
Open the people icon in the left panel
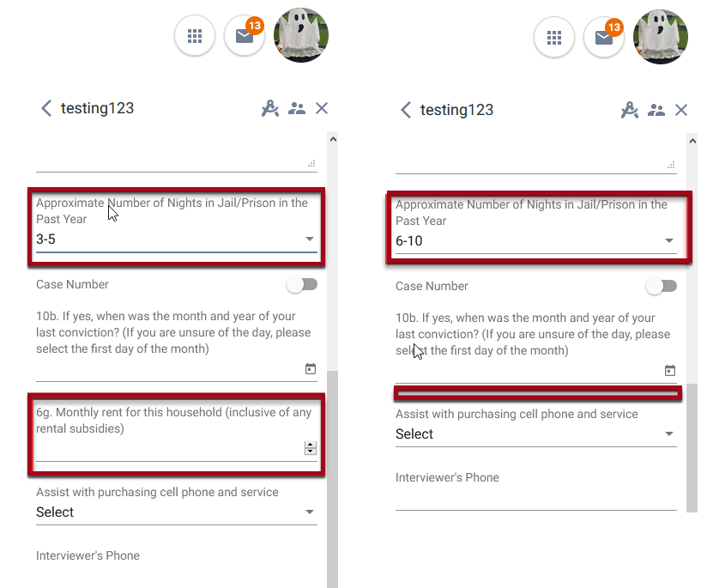tap(297, 108)
